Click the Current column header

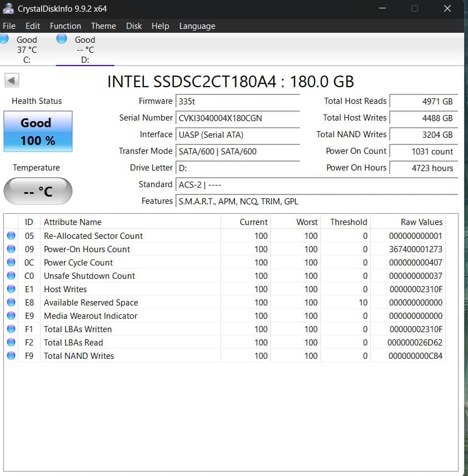click(x=245, y=222)
